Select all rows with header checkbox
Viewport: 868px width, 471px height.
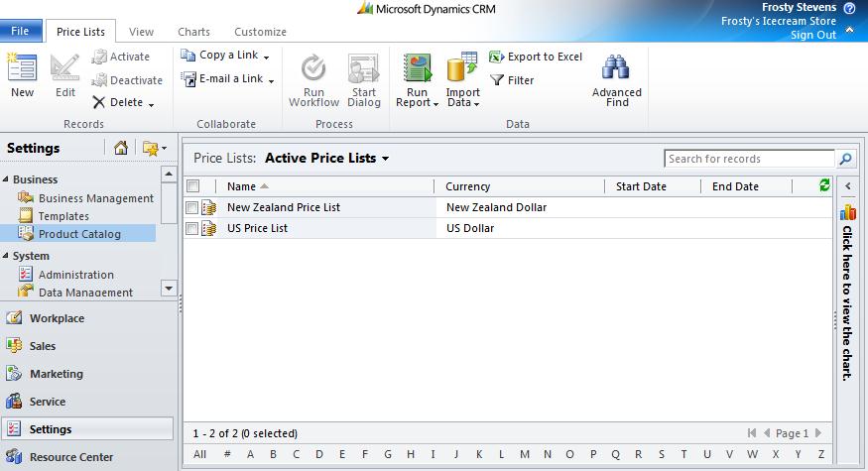pos(192,186)
